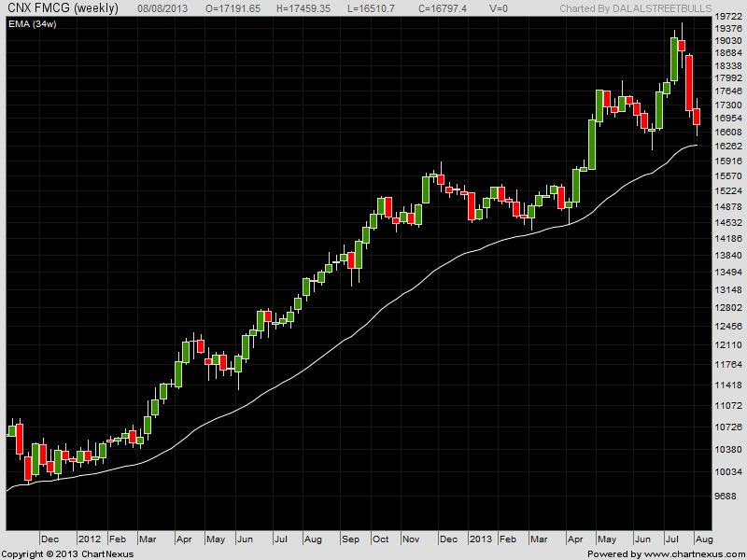Click the 14532 price axis label
This screenshot has height=560, width=747.
tap(728, 222)
